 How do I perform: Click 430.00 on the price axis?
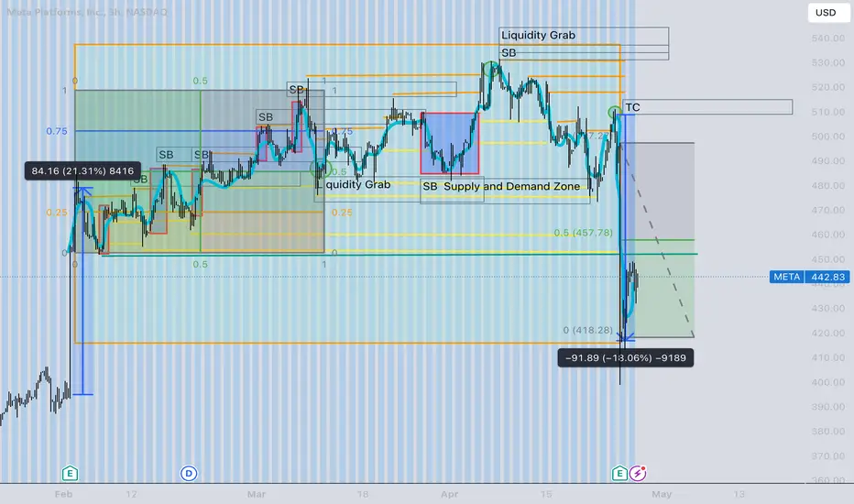pos(827,309)
